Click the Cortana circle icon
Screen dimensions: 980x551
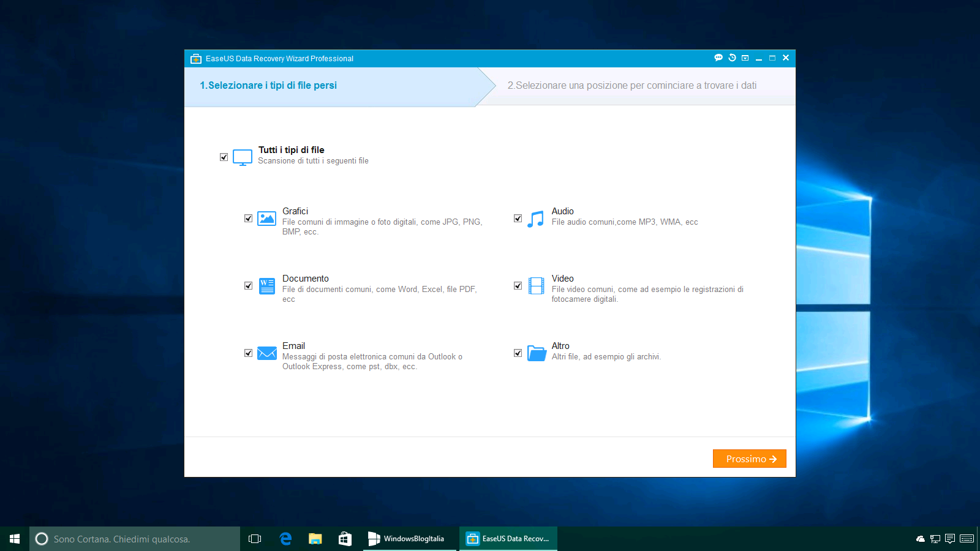click(x=42, y=539)
